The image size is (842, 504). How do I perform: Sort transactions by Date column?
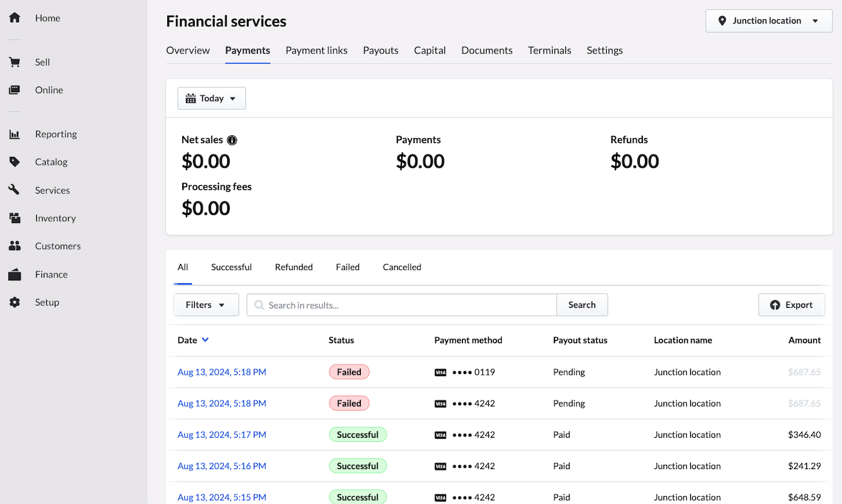coord(192,340)
